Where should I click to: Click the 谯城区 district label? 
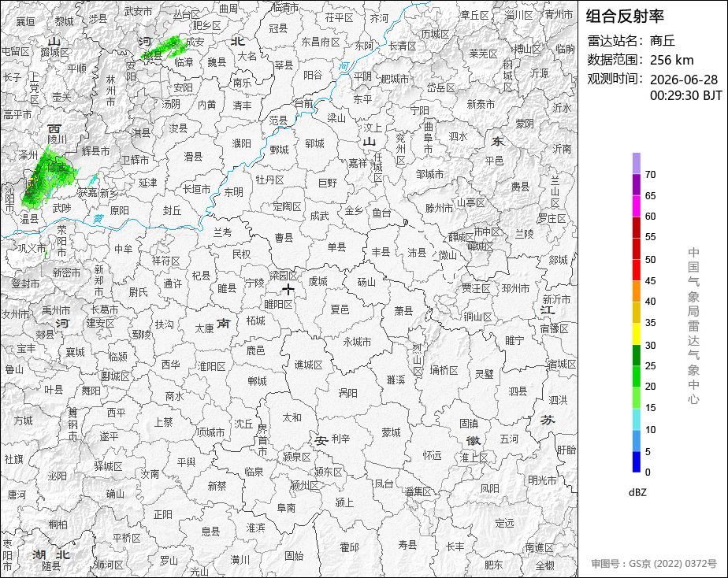tap(308, 365)
